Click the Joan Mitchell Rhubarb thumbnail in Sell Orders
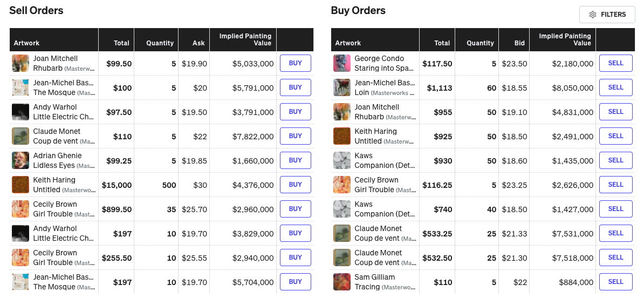 [20, 63]
